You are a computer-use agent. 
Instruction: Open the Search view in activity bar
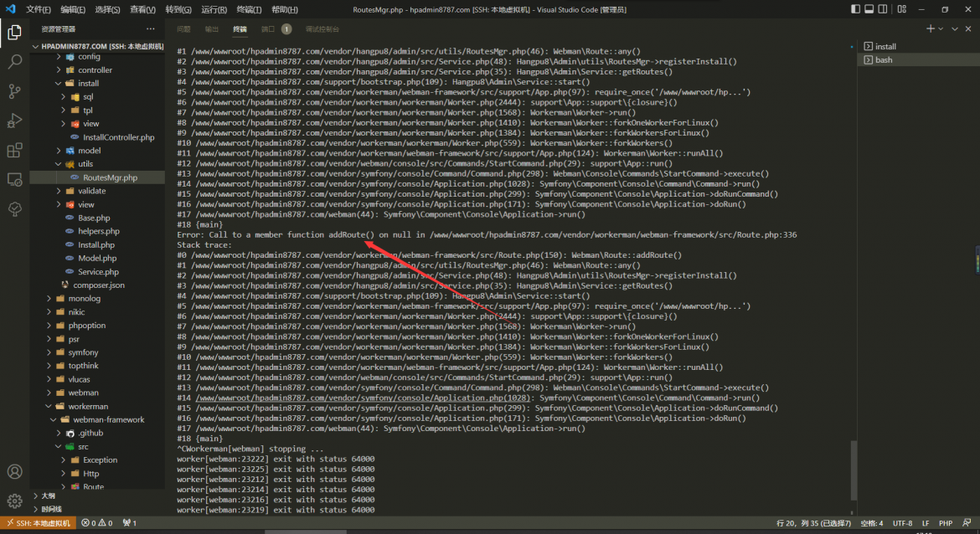(14, 62)
